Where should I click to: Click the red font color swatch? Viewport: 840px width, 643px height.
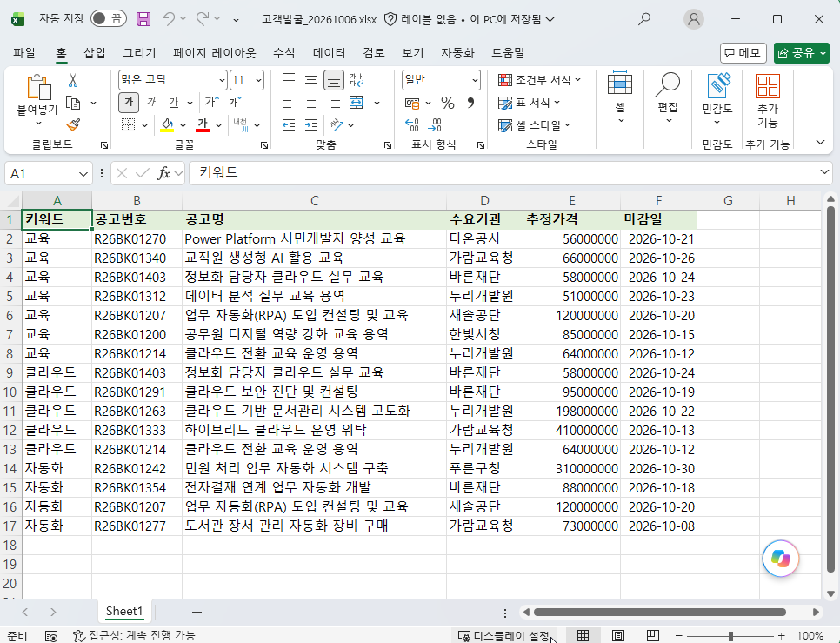click(203, 124)
